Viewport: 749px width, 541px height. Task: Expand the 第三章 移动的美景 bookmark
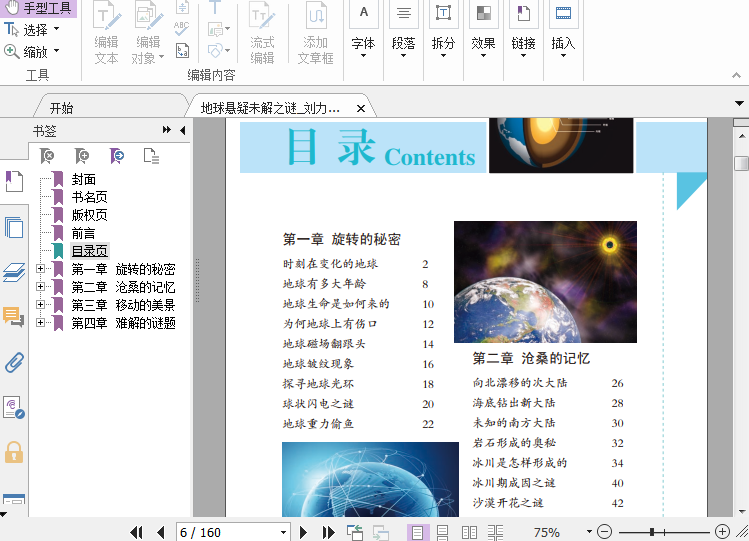[41, 305]
